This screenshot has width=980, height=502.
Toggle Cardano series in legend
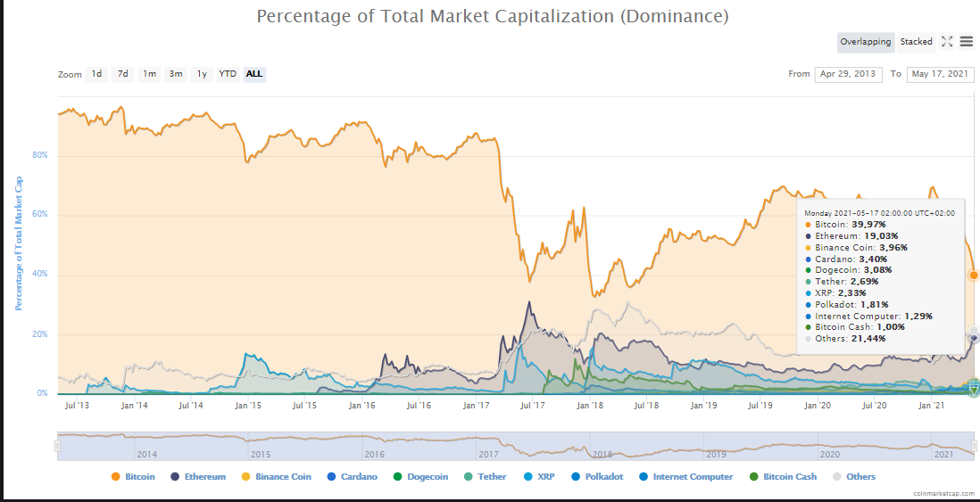pyautogui.click(x=352, y=476)
